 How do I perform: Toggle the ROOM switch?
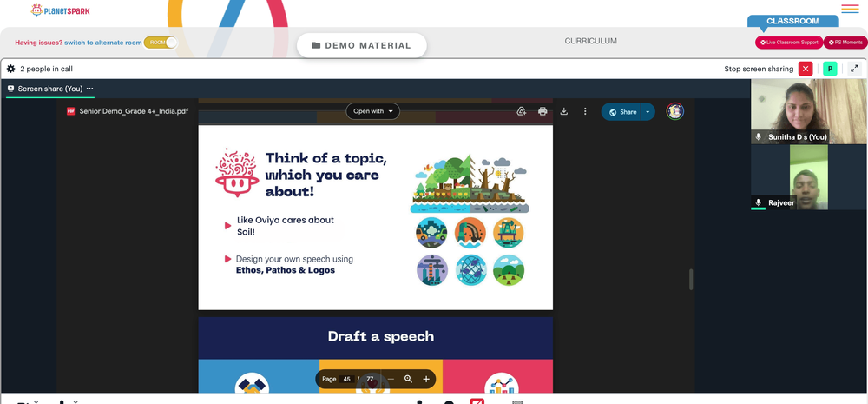pyautogui.click(x=161, y=42)
